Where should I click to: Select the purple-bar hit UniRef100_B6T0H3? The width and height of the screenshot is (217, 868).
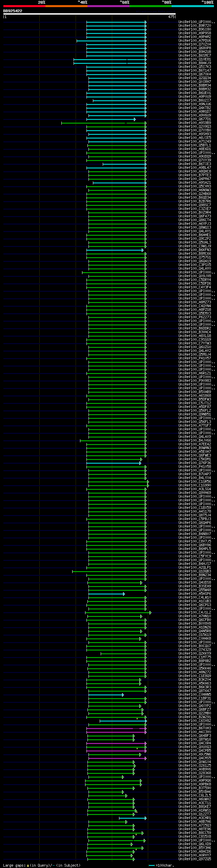tap(195, 728)
